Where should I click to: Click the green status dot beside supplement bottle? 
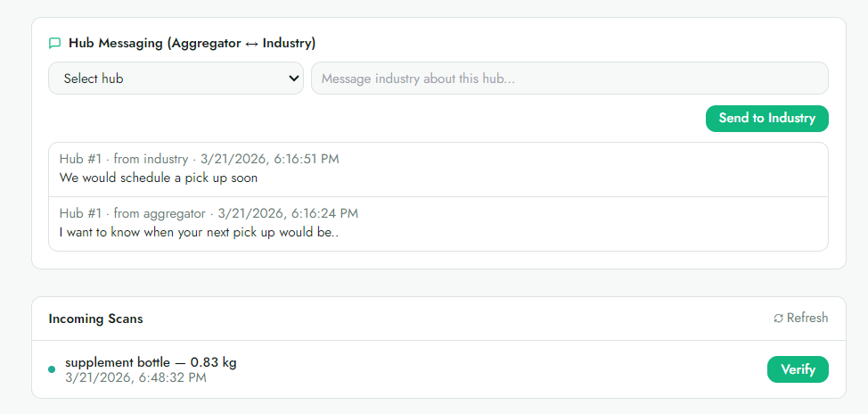coord(52,369)
